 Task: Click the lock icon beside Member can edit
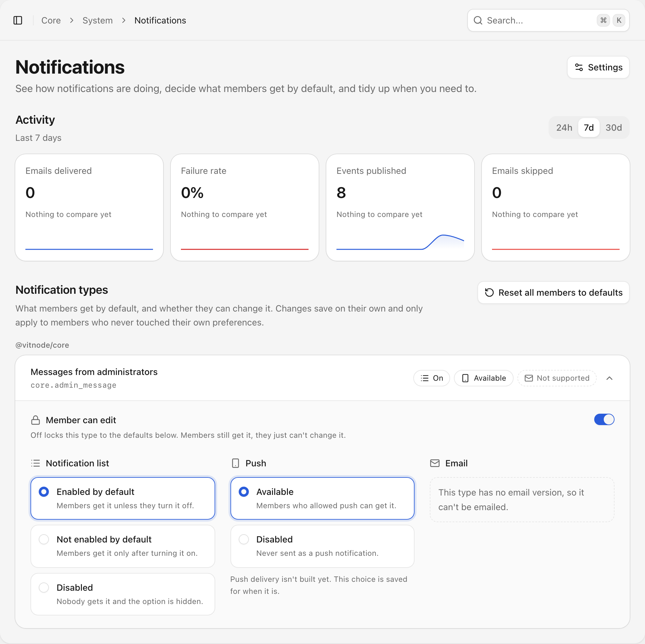tap(35, 420)
